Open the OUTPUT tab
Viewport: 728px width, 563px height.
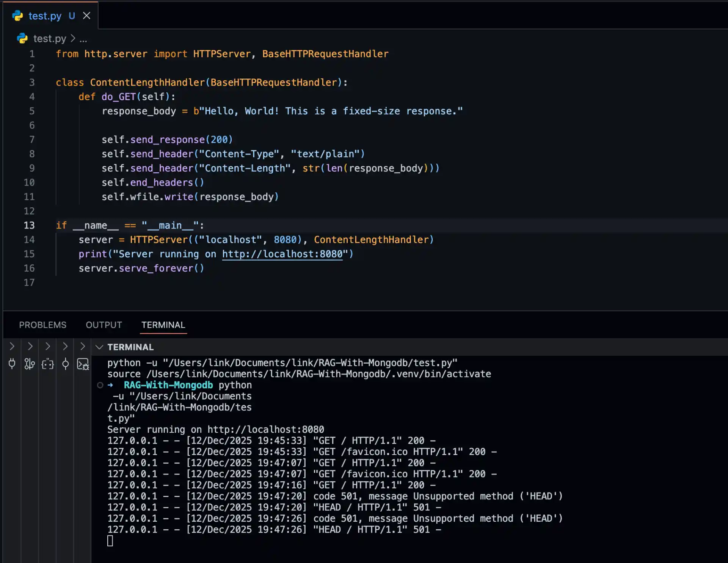pyautogui.click(x=104, y=325)
